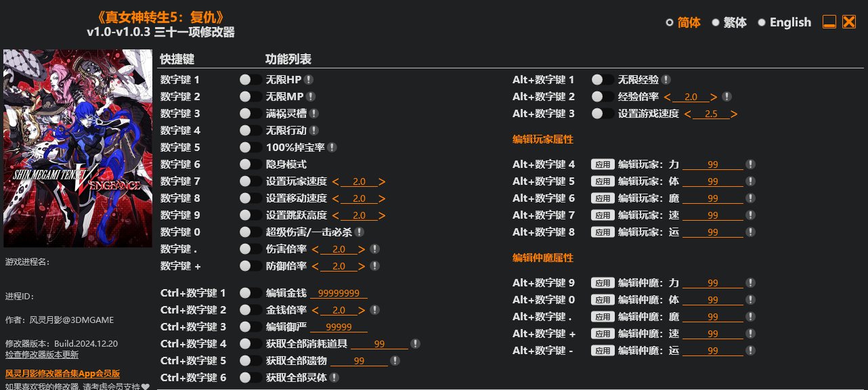Viewport: 868px width, 390px height.
Task: Open 风灵月影修改器合集App会员版 link
Action: click(x=62, y=373)
